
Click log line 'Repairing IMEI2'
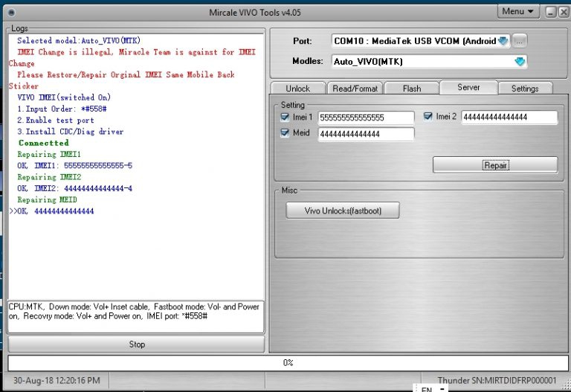pos(49,177)
